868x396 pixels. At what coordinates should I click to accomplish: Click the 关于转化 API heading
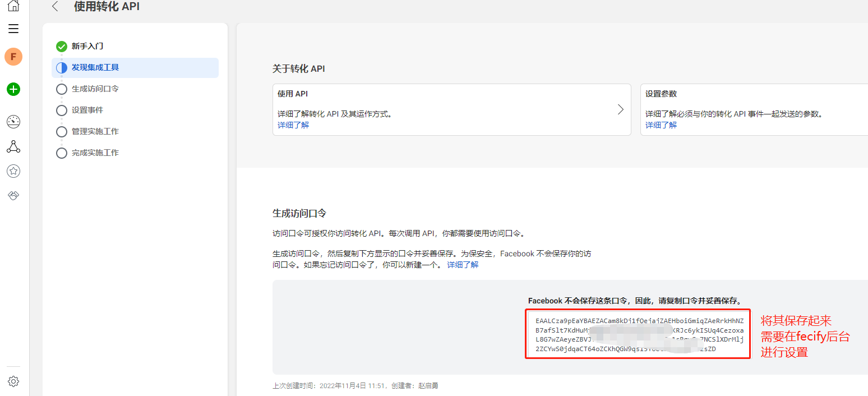(299, 68)
